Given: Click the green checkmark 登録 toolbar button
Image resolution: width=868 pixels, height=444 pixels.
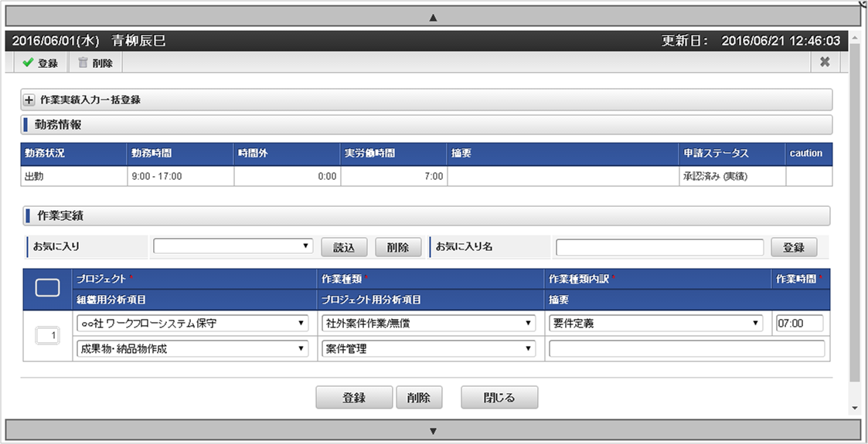Looking at the screenshot, I should (40, 63).
